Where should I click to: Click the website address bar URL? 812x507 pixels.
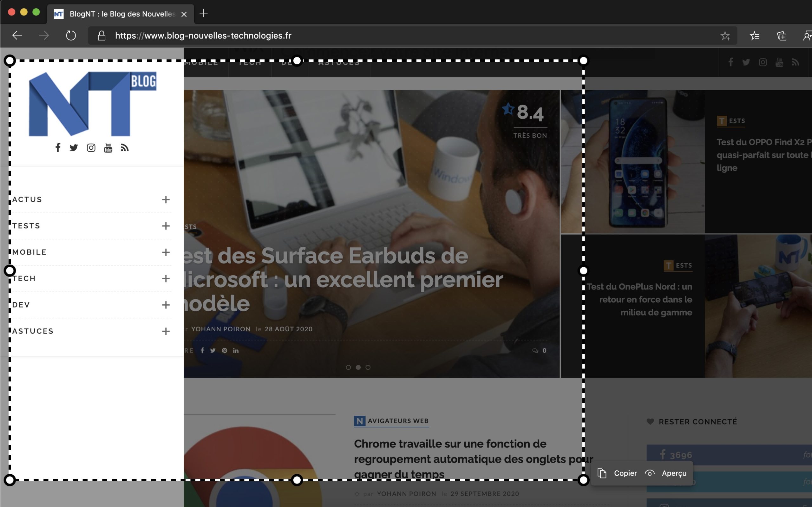tap(203, 36)
